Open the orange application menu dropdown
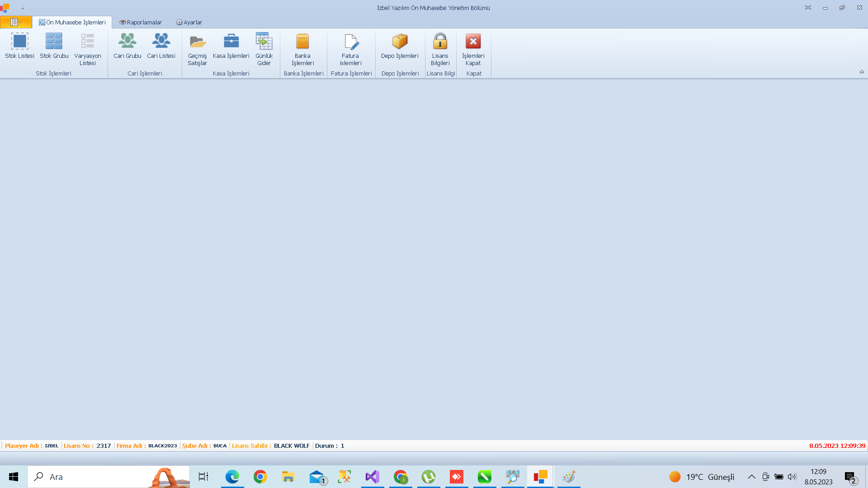This screenshot has width=868, height=488. [x=16, y=22]
